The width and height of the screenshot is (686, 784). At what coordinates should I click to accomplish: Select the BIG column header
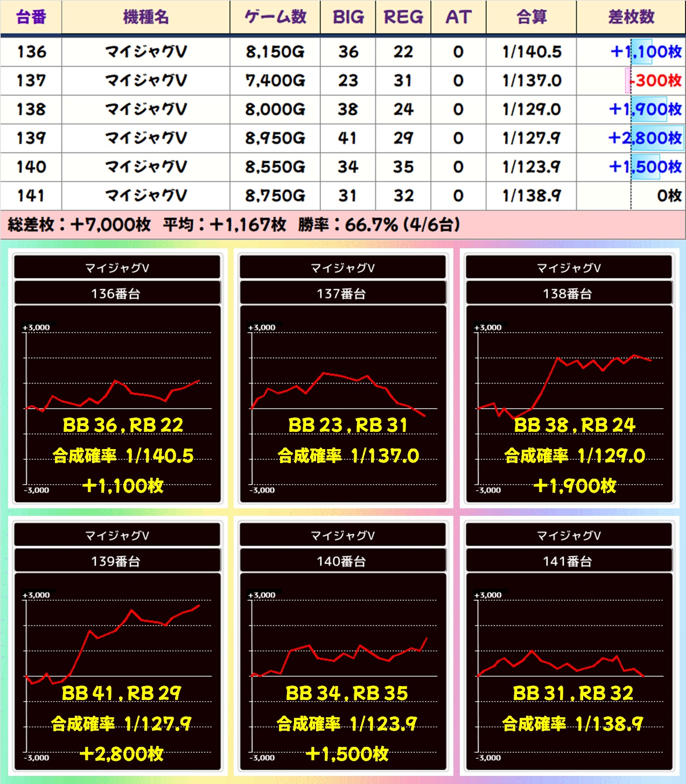pyautogui.click(x=348, y=17)
